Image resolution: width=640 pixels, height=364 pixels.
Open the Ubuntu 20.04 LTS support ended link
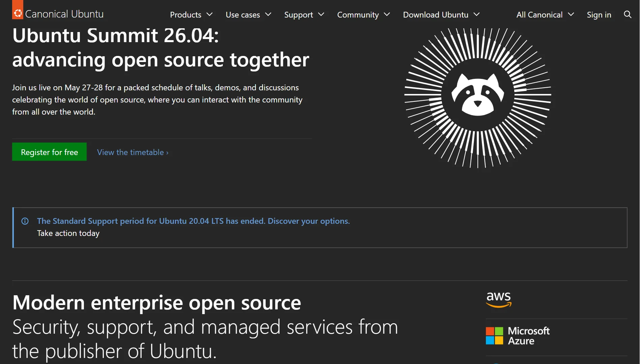click(193, 221)
